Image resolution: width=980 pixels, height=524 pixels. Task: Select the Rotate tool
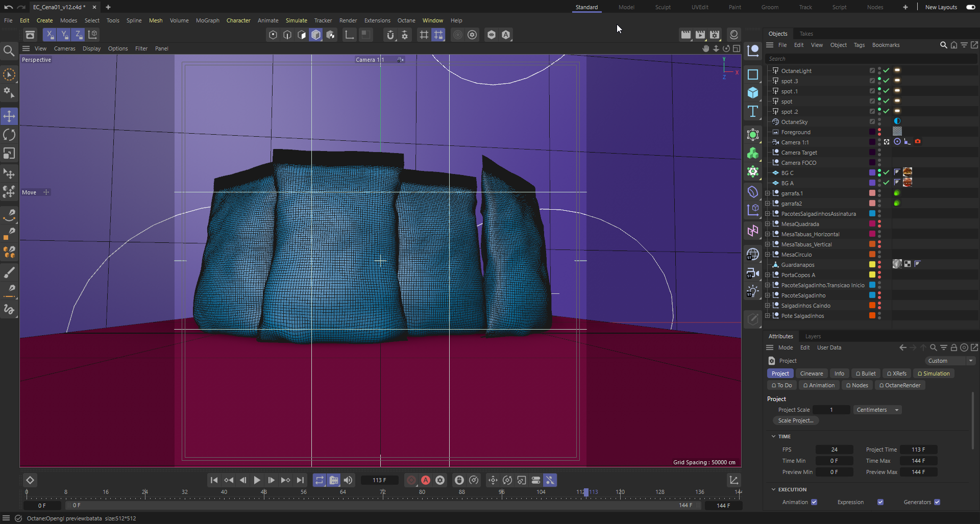(9, 135)
